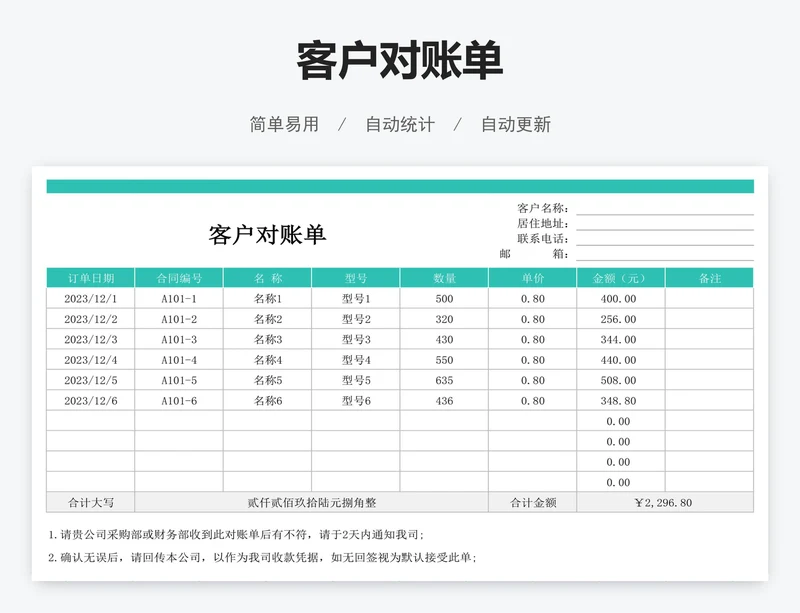
Task: Click the 型号1 cell
Action: (356, 299)
